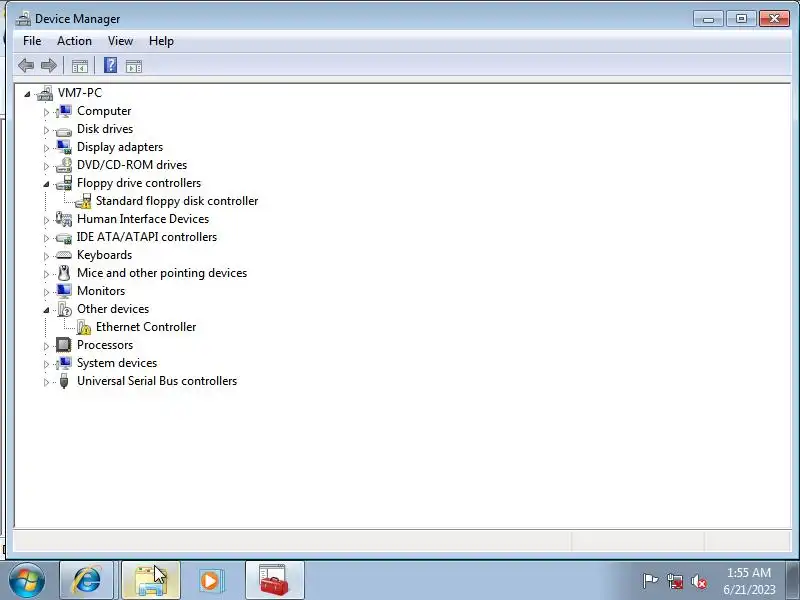The height and width of the screenshot is (600, 800).
Task: Expand the System devices category
Action: [x=46, y=364]
